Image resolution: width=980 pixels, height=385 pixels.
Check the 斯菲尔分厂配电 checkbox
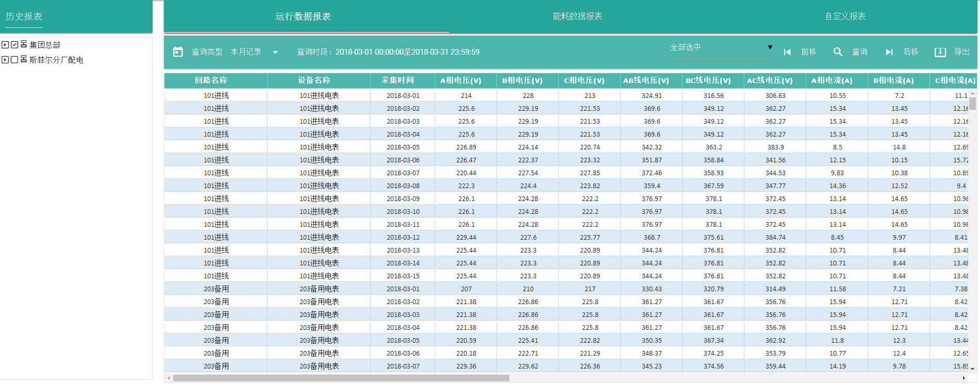coord(14,60)
